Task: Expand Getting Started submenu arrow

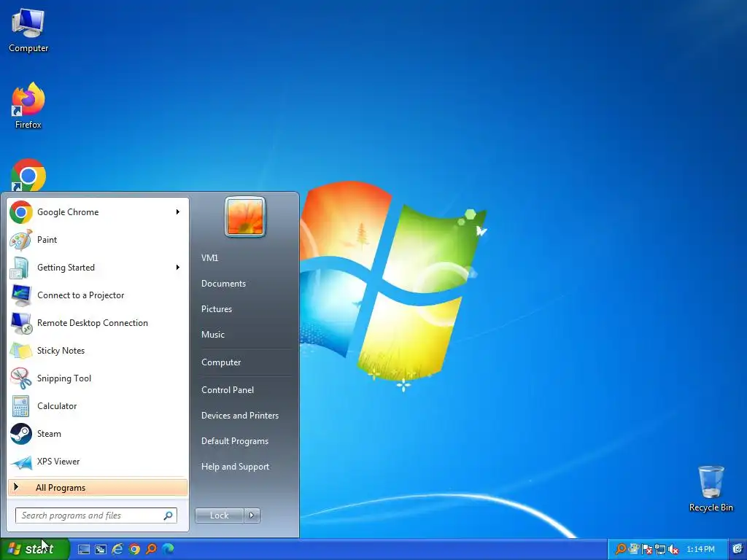Action: click(x=178, y=267)
